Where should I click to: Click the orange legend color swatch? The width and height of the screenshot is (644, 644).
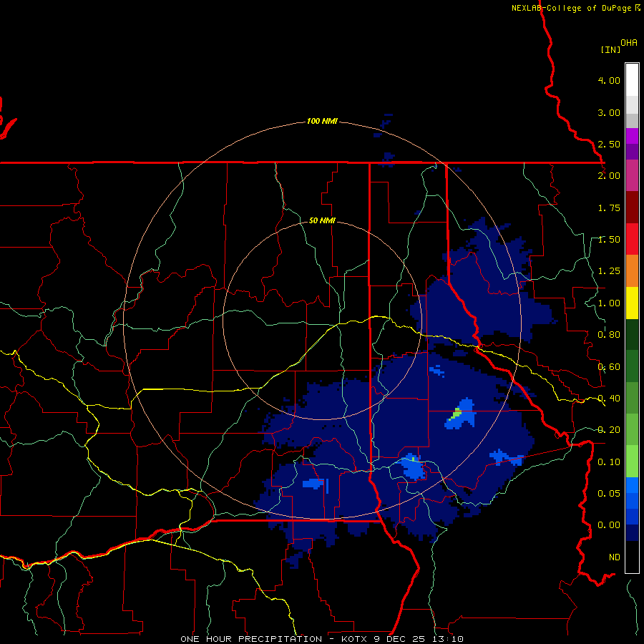[632, 270]
